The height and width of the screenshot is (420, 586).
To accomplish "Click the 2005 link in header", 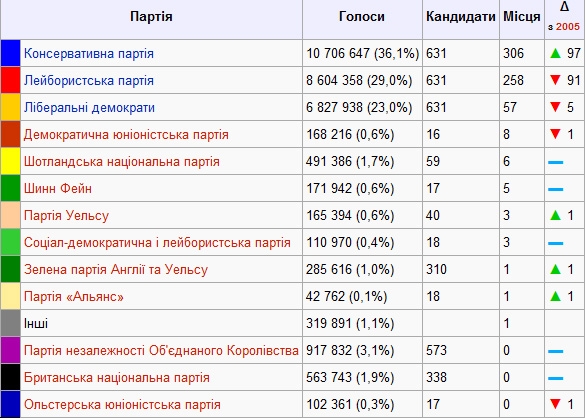I will coord(568,27).
